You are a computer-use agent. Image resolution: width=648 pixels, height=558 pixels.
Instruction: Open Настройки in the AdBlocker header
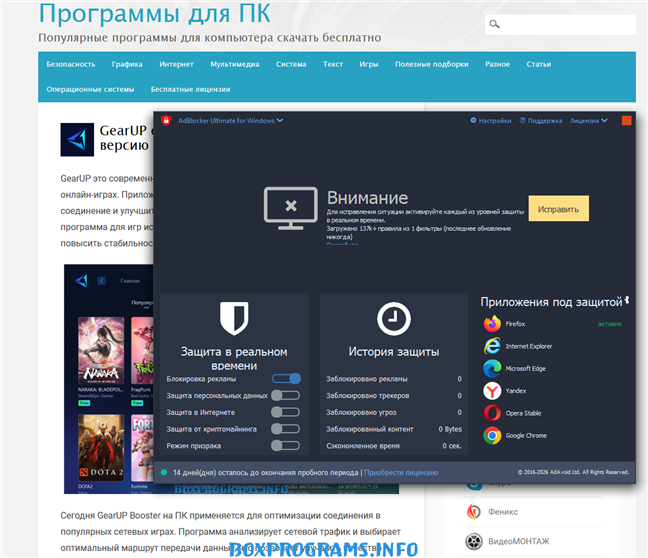tap(491, 121)
